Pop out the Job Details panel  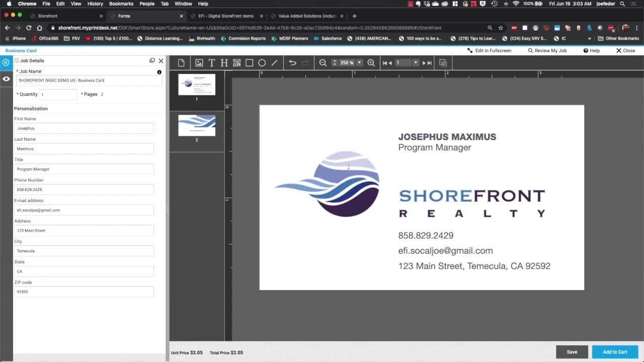coord(152,60)
